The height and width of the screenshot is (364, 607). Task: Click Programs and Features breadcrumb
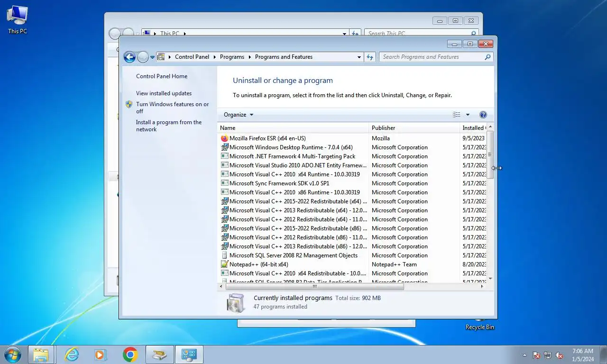[284, 57]
